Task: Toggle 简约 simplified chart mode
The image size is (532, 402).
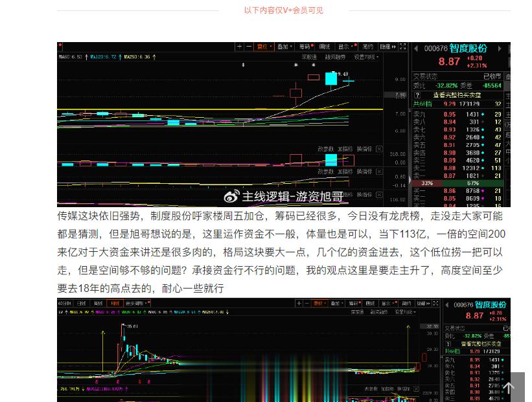Action: pos(366,47)
